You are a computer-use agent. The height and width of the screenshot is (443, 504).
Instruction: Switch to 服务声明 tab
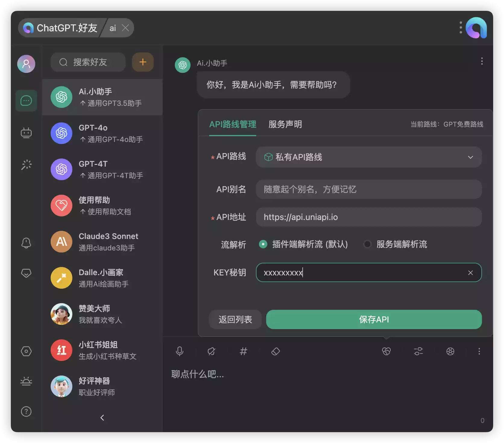tap(285, 124)
